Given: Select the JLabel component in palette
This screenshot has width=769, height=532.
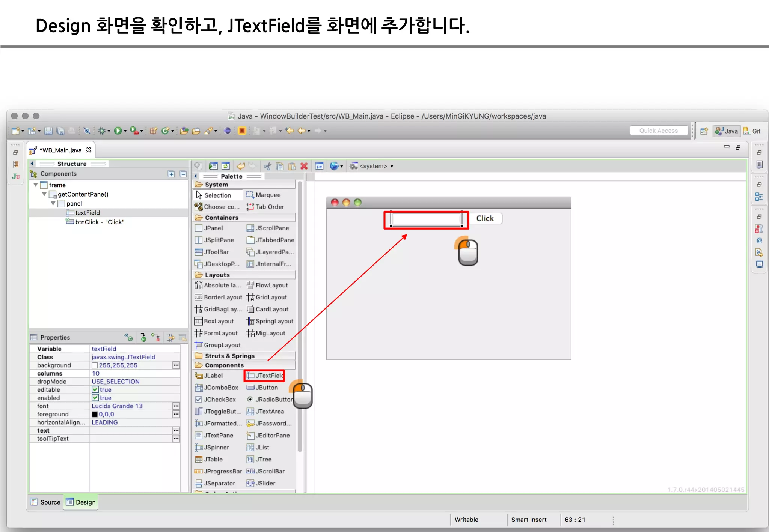Looking at the screenshot, I should click(x=209, y=376).
